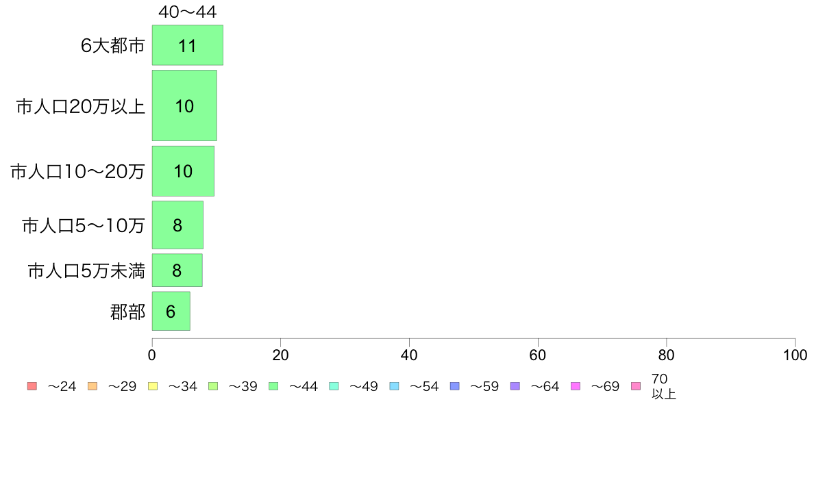
Task: Click the ~39 light green legend swatch
Action: 213,386
